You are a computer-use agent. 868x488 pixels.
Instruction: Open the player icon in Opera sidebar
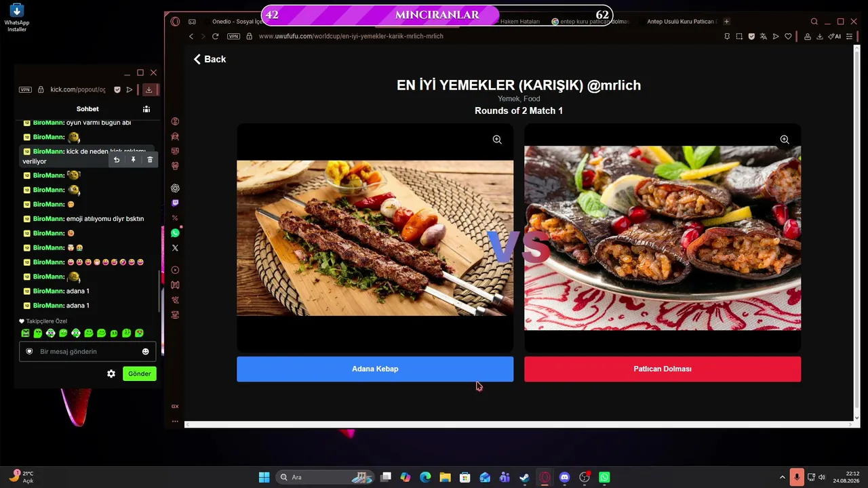click(x=175, y=270)
